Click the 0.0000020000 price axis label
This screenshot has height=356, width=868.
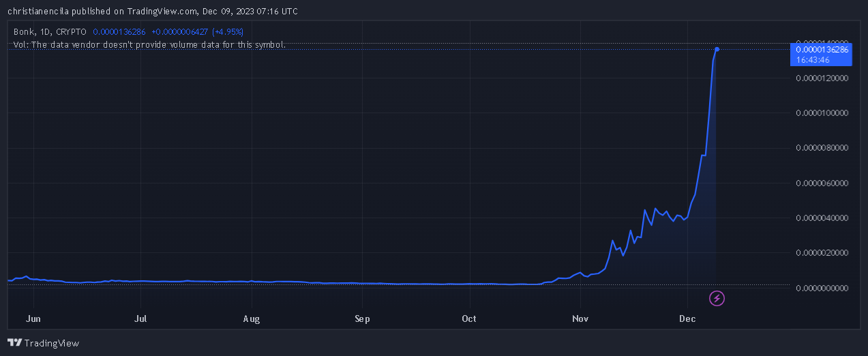(822, 253)
